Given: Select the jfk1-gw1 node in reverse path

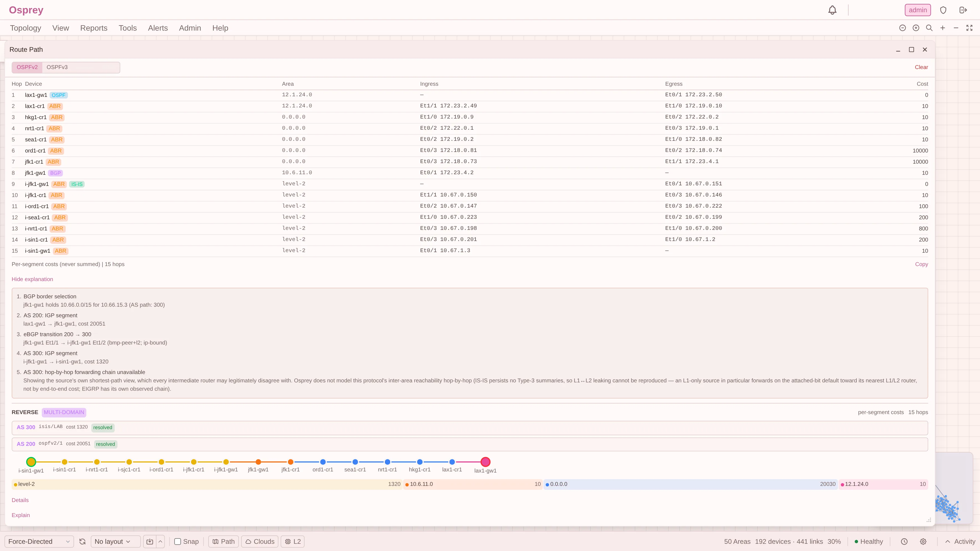Looking at the screenshot, I should (258, 462).
